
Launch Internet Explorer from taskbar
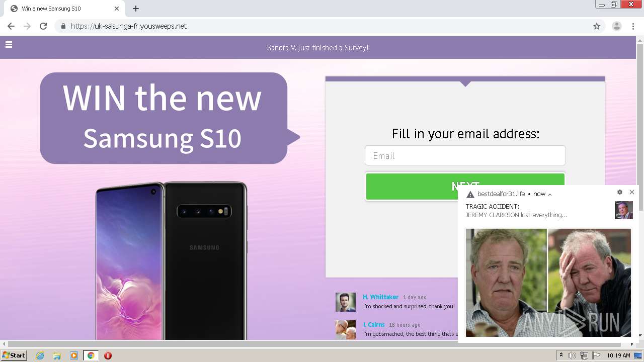pyautogui.click(x=40, y=355)
